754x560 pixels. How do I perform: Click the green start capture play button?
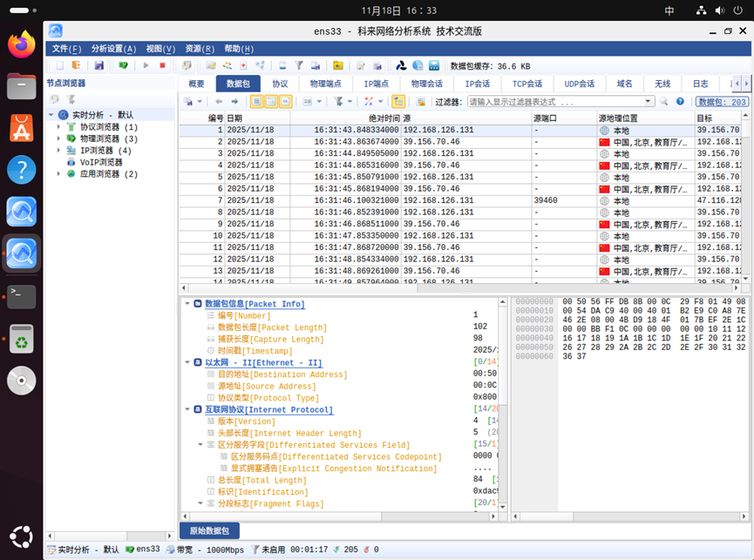(x=146, y=65)
